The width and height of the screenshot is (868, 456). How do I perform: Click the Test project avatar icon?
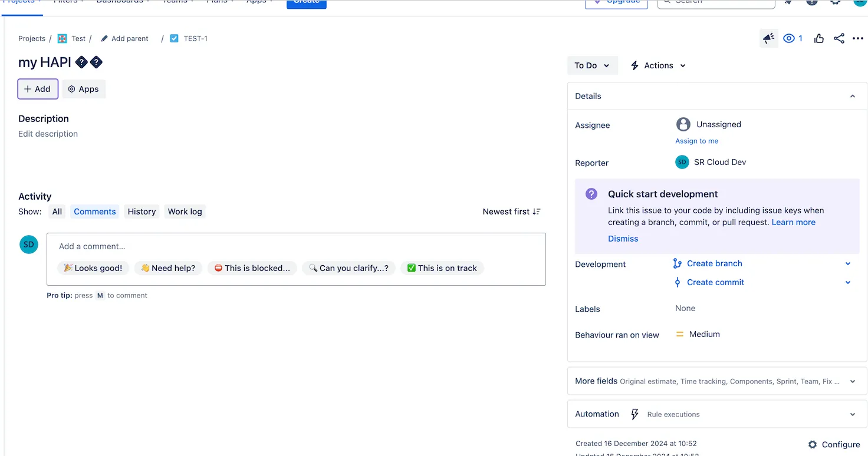(63, 38)
